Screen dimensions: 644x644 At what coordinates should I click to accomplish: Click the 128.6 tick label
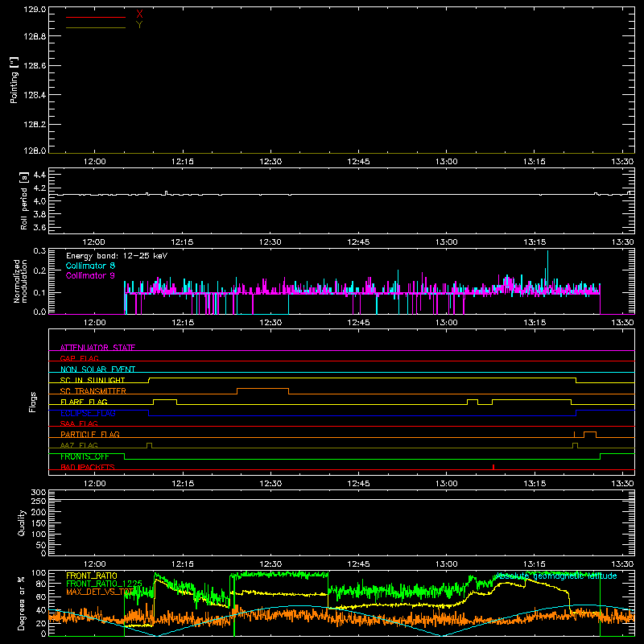35,66
